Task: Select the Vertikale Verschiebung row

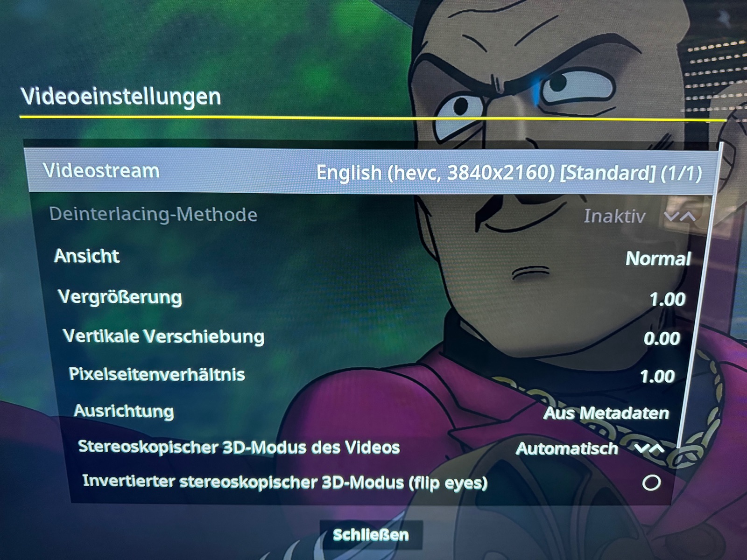Action: click(x=371, y=337)
